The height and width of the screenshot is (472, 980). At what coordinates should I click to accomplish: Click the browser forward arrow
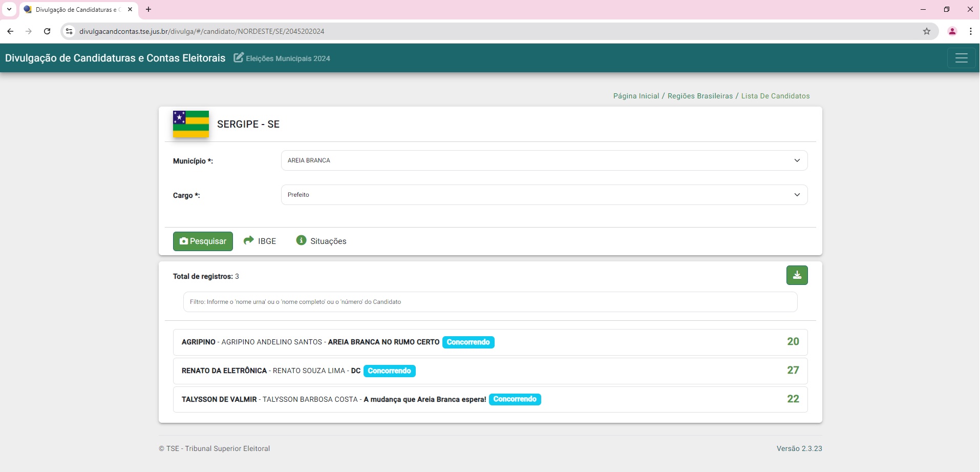(29, 31)
